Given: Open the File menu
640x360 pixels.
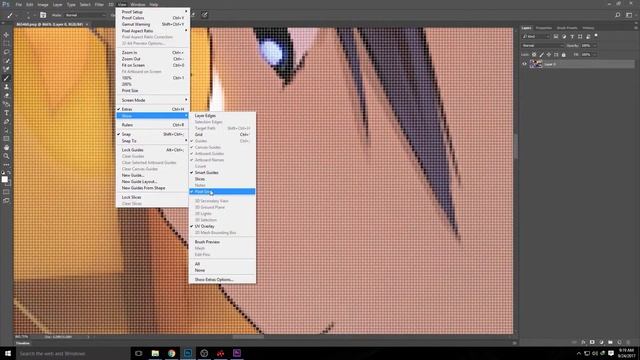Looking at the screenshot, I should 18,4.
